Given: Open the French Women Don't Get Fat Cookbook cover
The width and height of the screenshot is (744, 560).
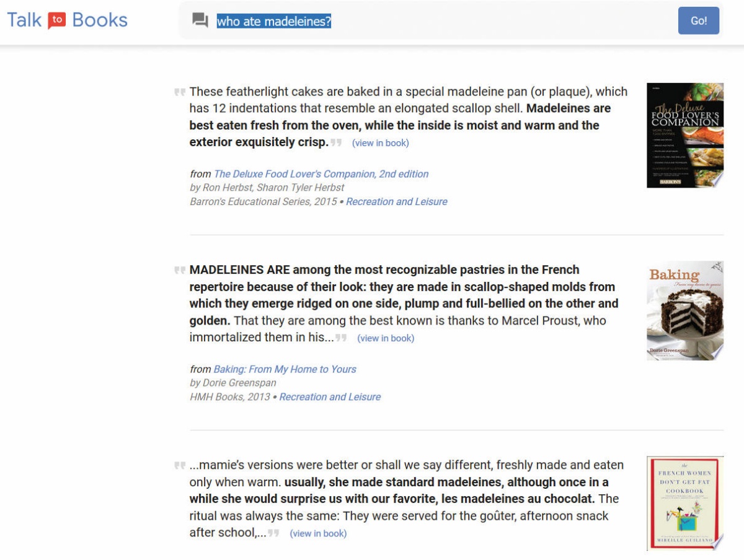Looking at the screenshot, I should coord(685,504).
